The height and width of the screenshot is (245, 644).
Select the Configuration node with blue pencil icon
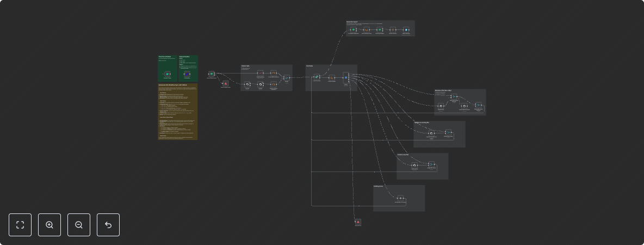point(187,74)
